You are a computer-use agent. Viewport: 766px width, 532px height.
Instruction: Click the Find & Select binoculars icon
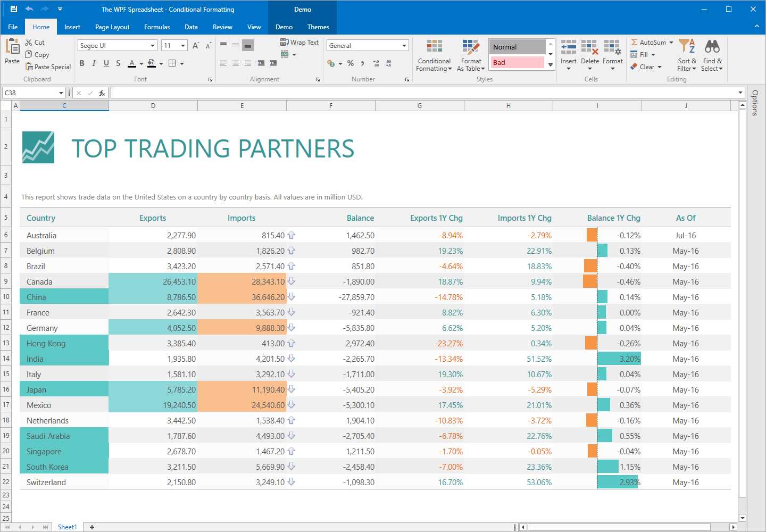pos(712,46)
